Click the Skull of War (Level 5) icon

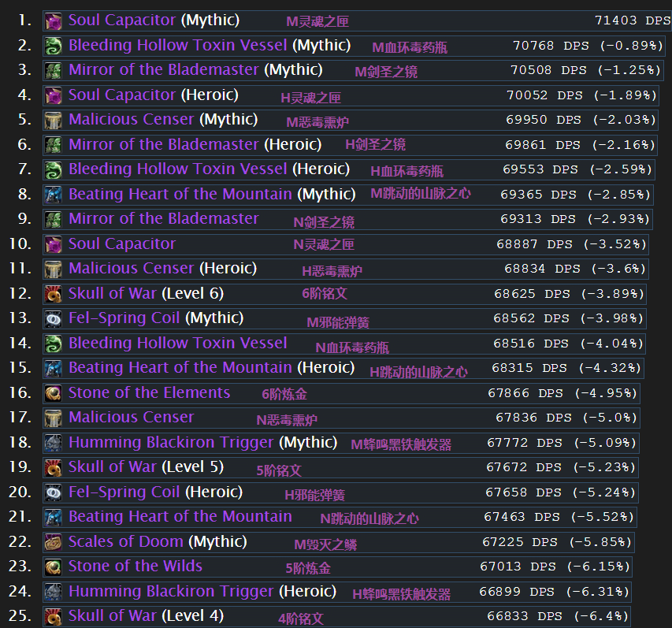point(54,469)
